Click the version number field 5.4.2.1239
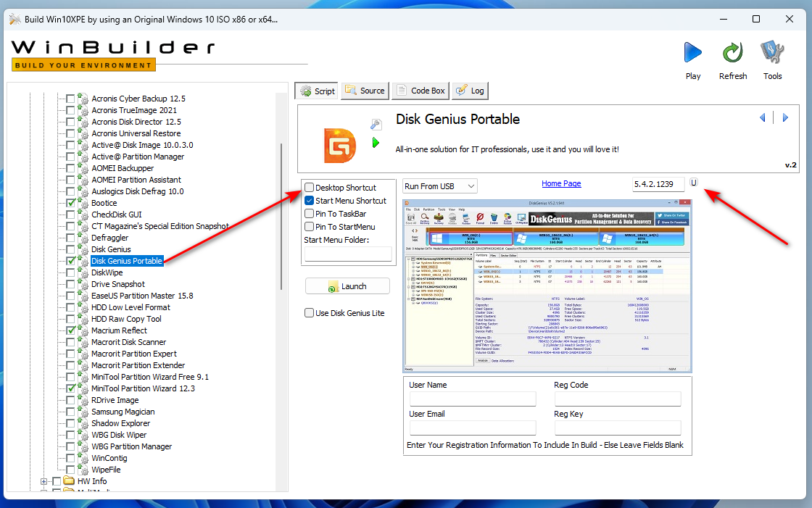 coord(658,184)
